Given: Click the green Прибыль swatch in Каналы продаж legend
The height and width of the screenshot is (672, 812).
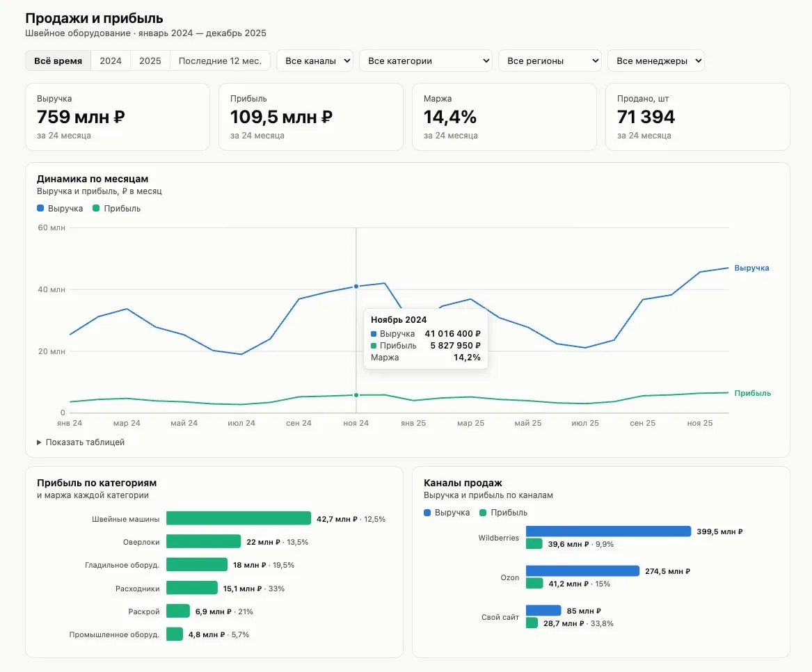Looking at the screenshot, I should pos(483,513).
